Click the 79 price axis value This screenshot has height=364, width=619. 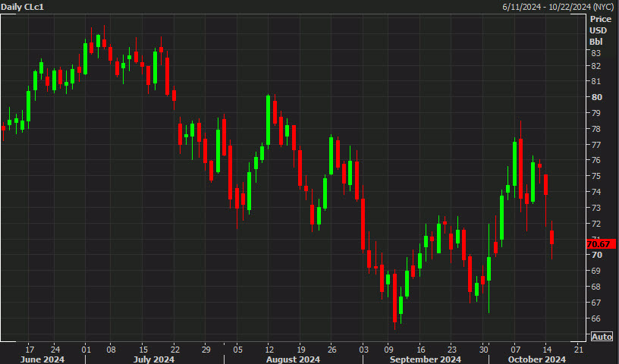[x=596, y=113]
